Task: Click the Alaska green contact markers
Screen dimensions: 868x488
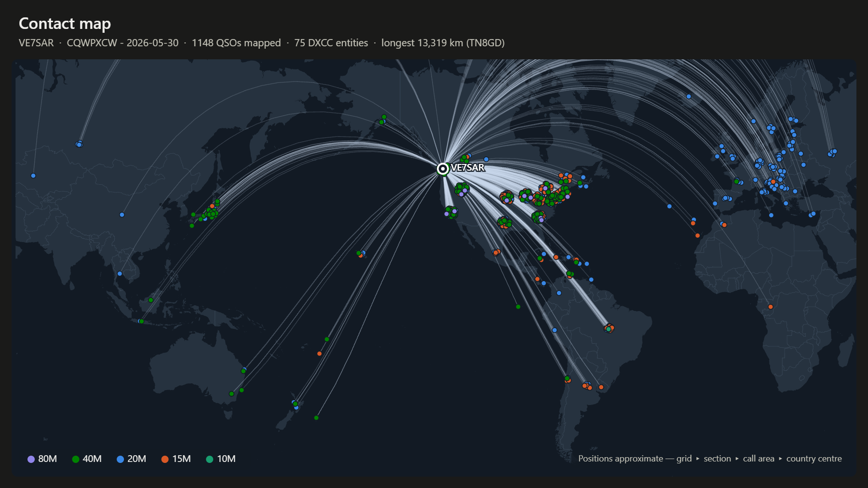Action: tap(383, 120)
